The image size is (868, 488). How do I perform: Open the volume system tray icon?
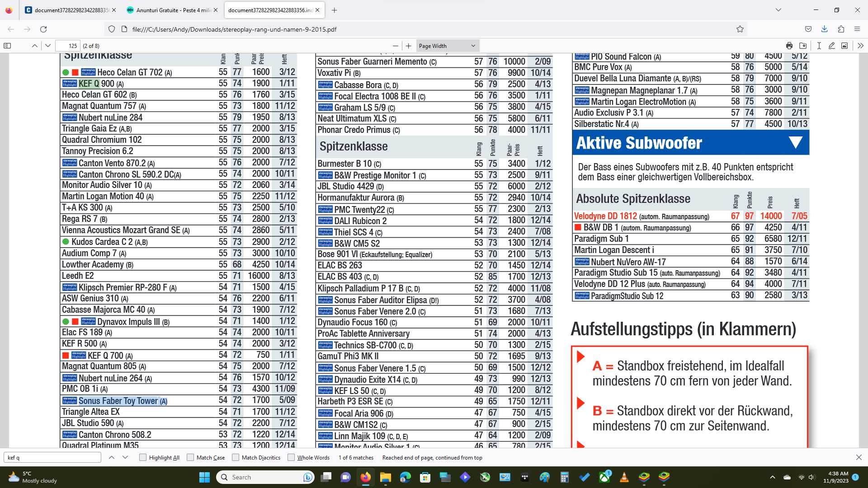point(811,477)
